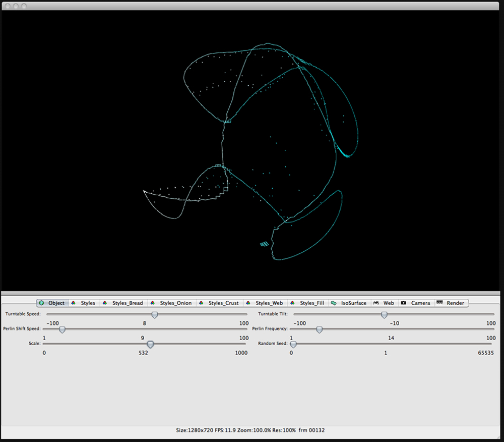Open the Styles_Bread tab
The image size is (504, 442).
(124, 303)
